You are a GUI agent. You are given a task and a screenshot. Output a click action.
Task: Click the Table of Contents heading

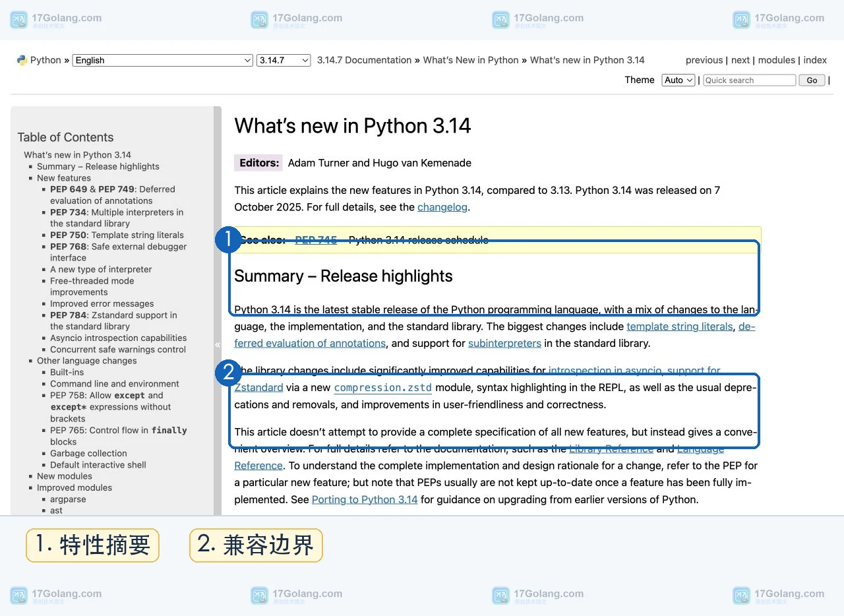click(x=65, y=137)
